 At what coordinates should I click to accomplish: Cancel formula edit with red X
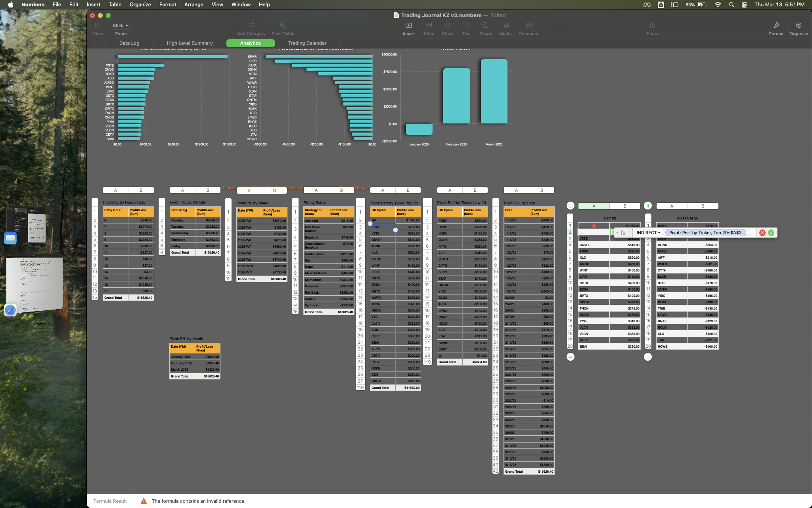point(762,233)
